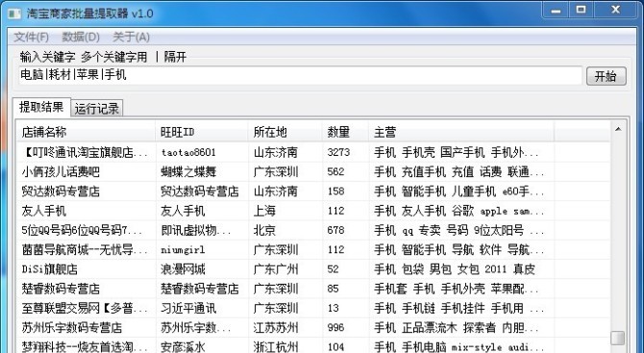Maximize the 淘宝商家批量提取器 window
Viewport: 644px width, 353px height.
(x=581, y=10)
